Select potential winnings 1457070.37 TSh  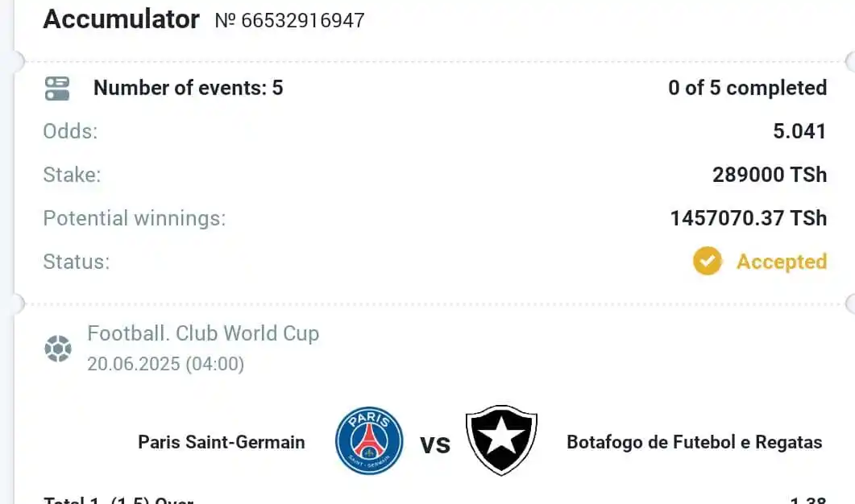coord(749,218)
